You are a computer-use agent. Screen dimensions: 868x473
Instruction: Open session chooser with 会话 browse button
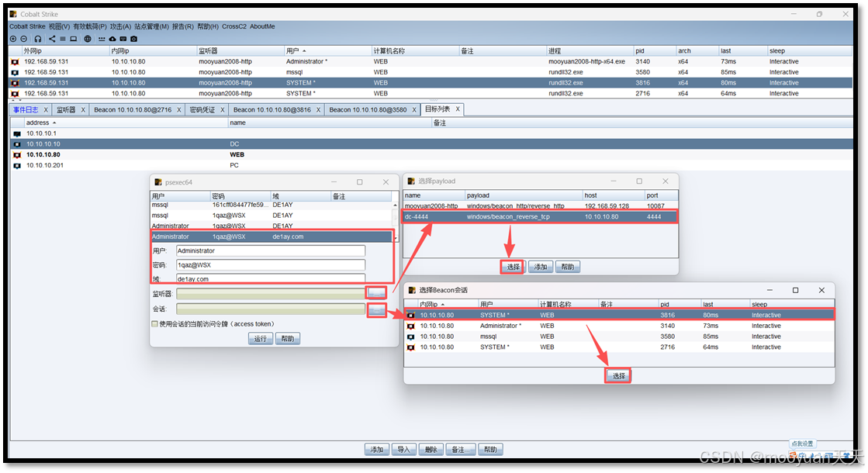pos(377,309)
